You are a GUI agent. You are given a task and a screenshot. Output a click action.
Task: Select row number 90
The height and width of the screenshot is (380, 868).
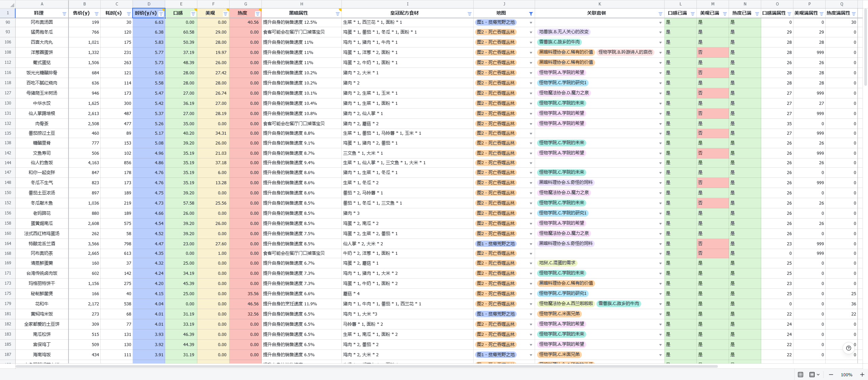(x=8, y=22)
